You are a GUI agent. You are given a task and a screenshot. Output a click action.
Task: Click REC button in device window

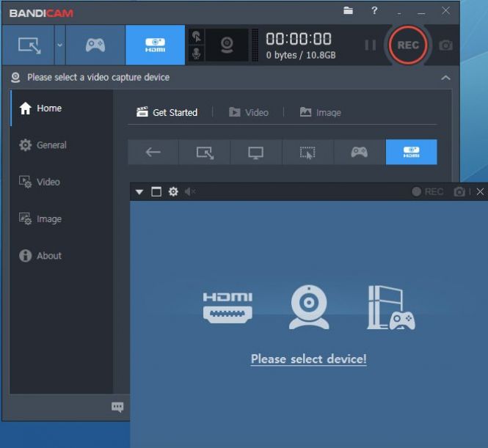427,192
